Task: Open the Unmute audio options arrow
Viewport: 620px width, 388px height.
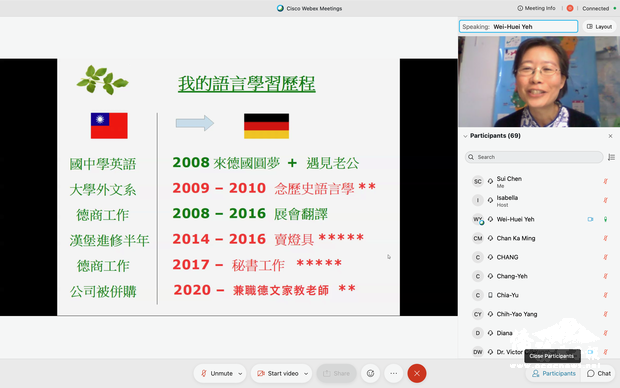Action: point(240,374)
